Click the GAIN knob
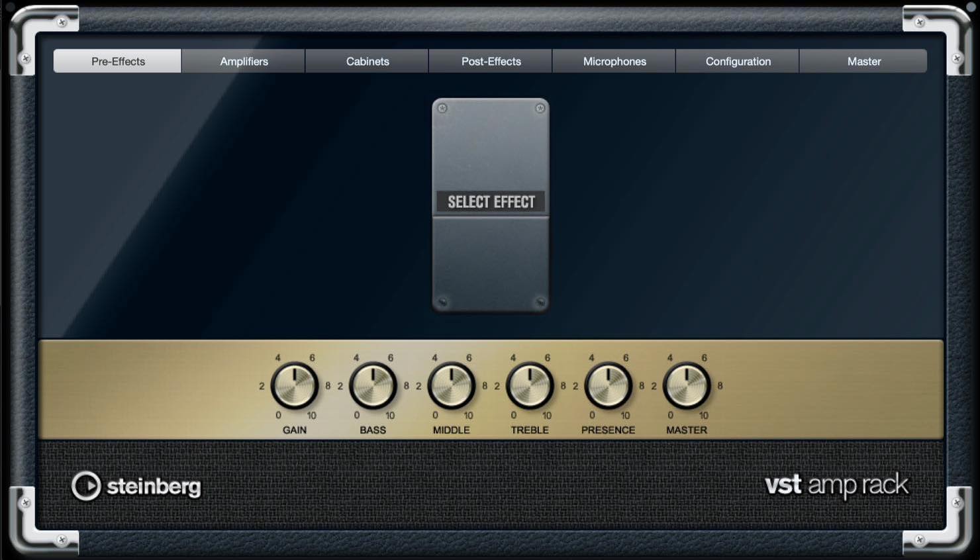Image resolution: width=980 pixels, height=560 pixels. pyautogui.click(x=295, y=386)
